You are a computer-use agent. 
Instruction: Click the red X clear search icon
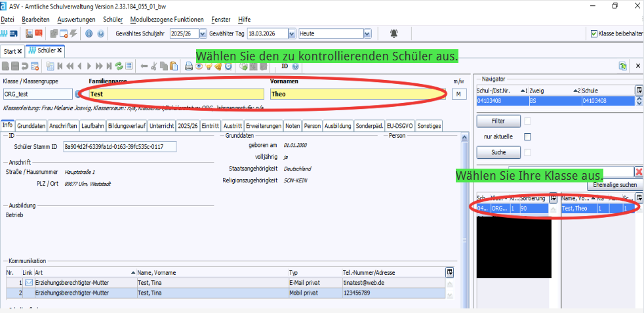tap(639, 171)
